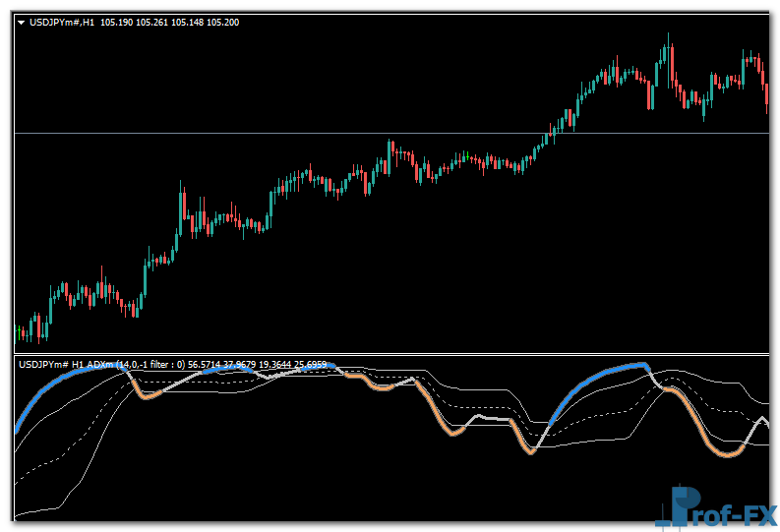Click the blue ADX arc in right half
Image resolution: width=780 pixels, height=532 pixels.
[600, 375]
